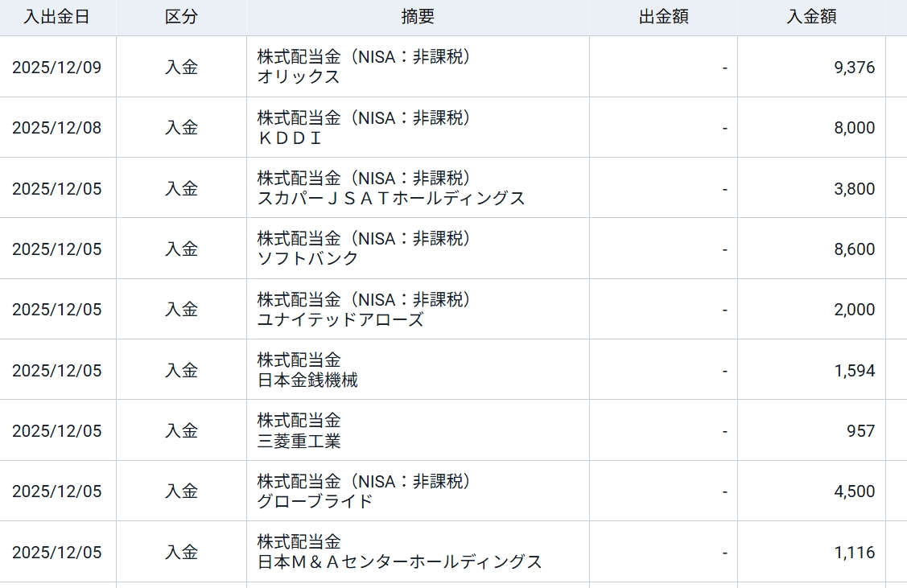907x588 pixels.
Task: Click the ユナイテッドアローズ dividend entry
Action: pyautogui.click(x=340, y=320)
